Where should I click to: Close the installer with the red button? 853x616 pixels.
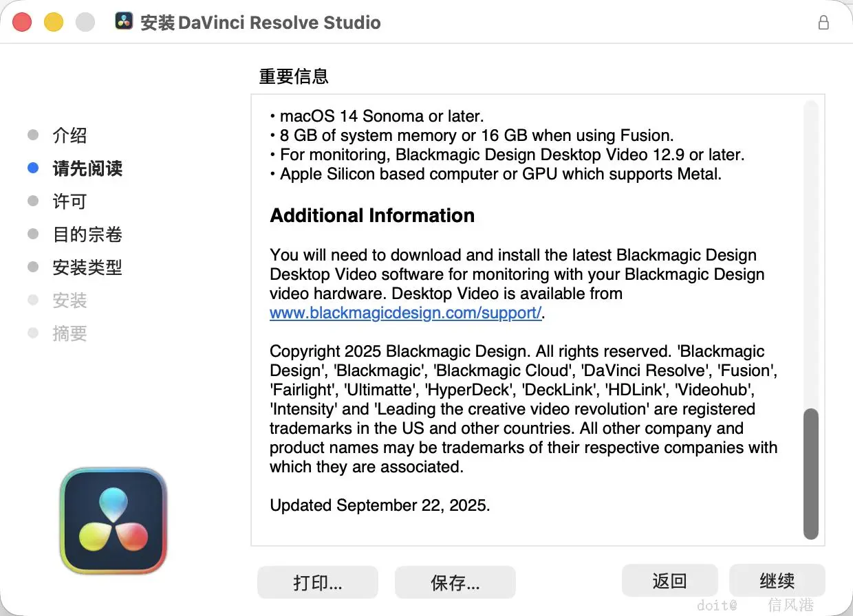[23, 22]
